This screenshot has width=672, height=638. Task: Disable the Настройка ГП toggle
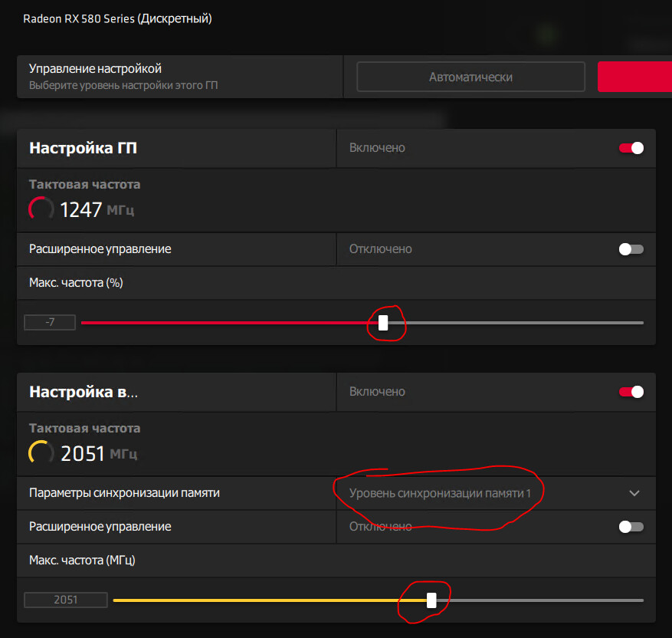(631, 148)
